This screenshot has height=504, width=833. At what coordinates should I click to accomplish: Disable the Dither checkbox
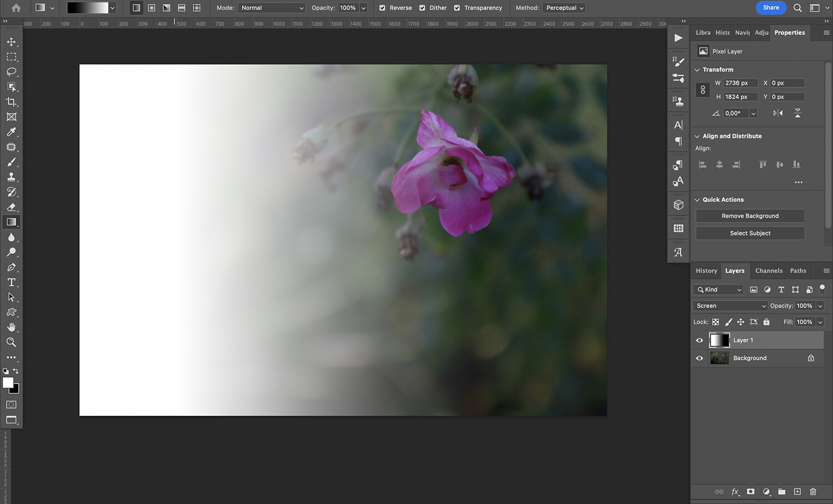coord(423,8)
